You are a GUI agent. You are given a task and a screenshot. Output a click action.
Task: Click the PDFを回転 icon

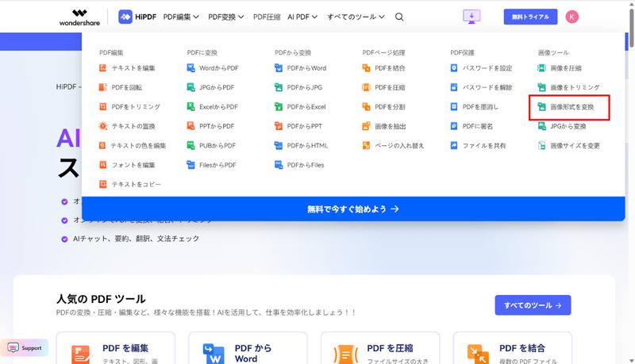click(103, 87)
